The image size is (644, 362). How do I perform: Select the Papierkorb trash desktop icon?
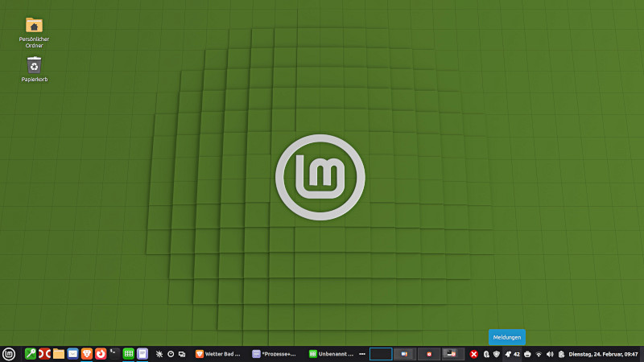(x=35, y=69)
